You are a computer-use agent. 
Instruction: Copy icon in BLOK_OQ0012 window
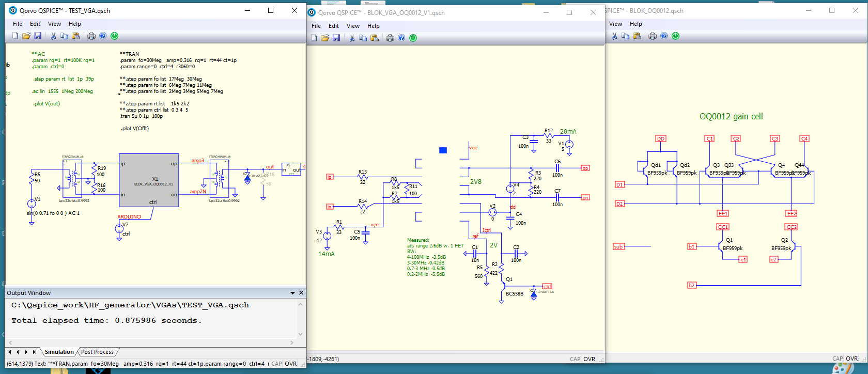626,36
